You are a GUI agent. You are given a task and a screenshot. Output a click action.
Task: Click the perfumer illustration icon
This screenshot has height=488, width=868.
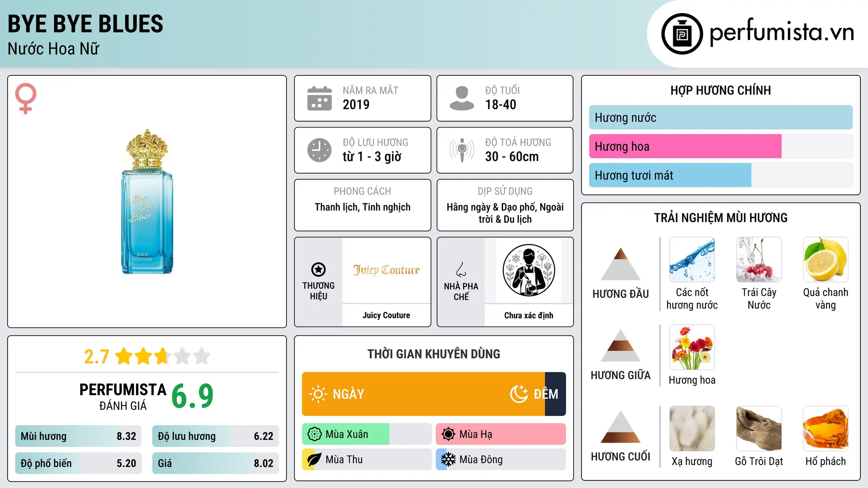tap(529, 270)
